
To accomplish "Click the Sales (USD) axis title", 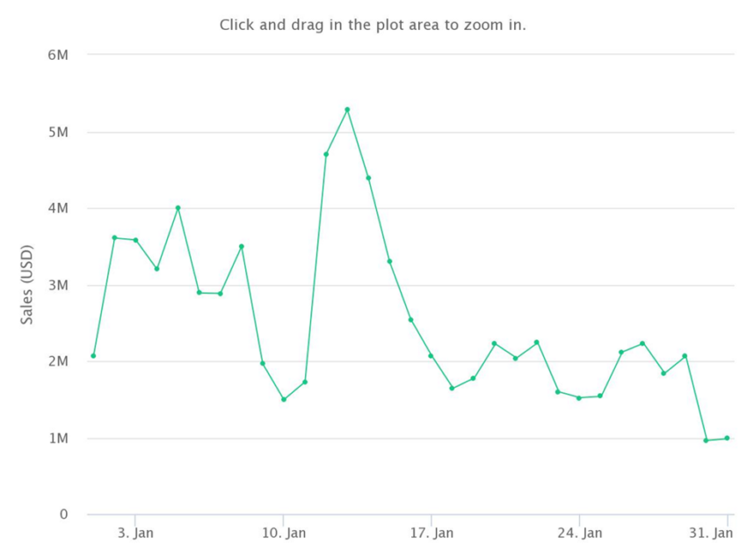I will pos(27,285).
